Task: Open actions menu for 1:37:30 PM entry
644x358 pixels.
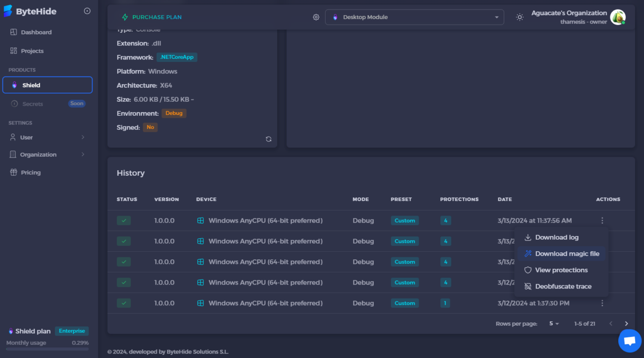Action: tap(602, 303)
